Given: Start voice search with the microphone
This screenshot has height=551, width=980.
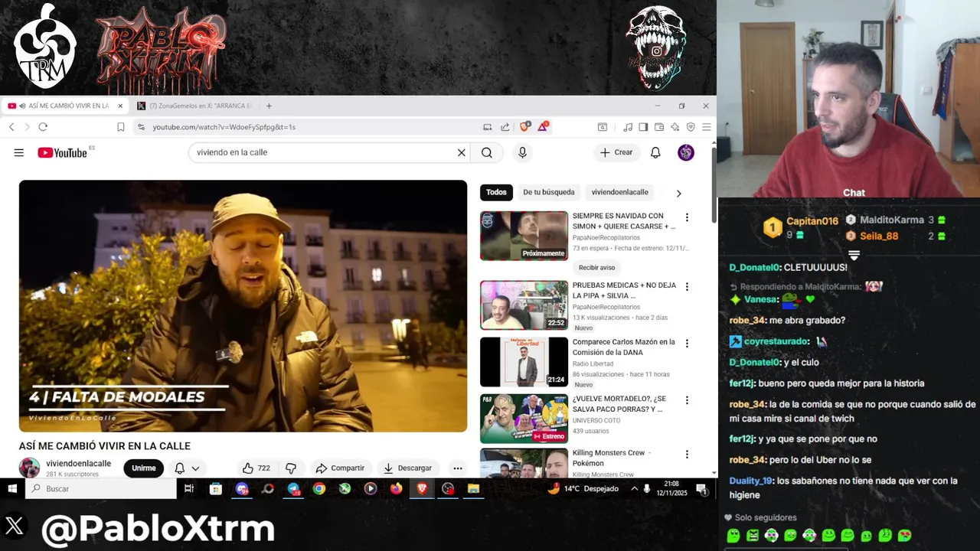Looking at the screenshot, I should click(523, 152).
